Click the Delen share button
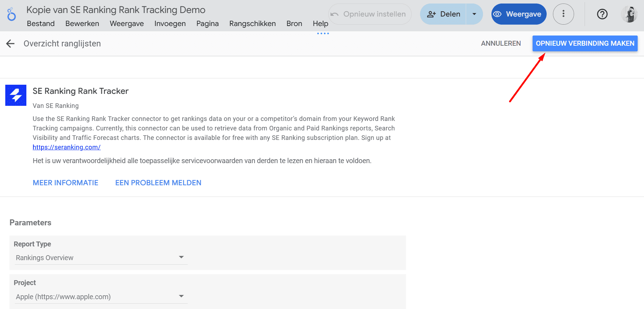 click(443, 14)
